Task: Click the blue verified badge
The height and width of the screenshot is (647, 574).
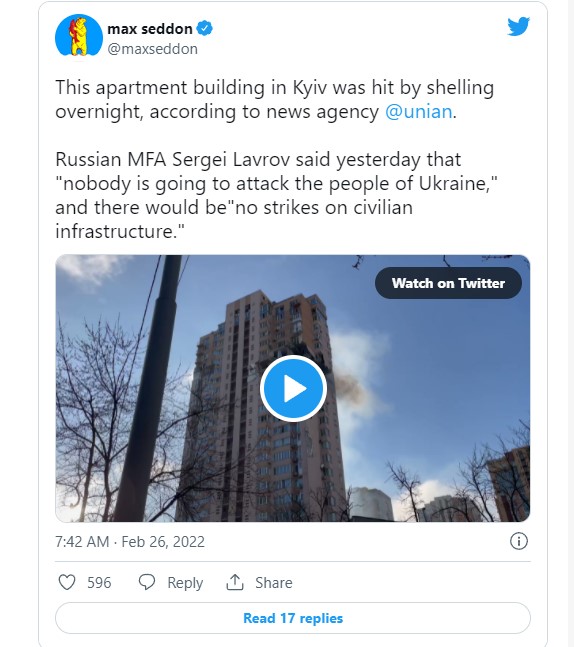Action: (x=205, y=28)
